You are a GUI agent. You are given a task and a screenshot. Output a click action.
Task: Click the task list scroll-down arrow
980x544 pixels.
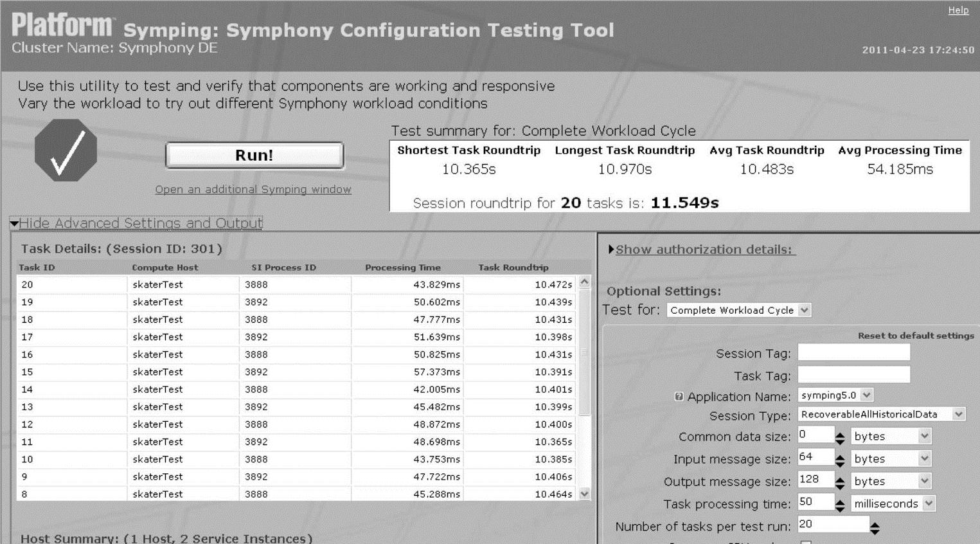click(584, 494)
